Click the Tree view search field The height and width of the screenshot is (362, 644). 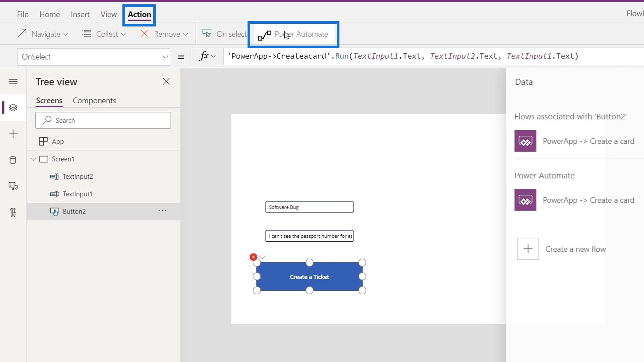tap(103, 120)
